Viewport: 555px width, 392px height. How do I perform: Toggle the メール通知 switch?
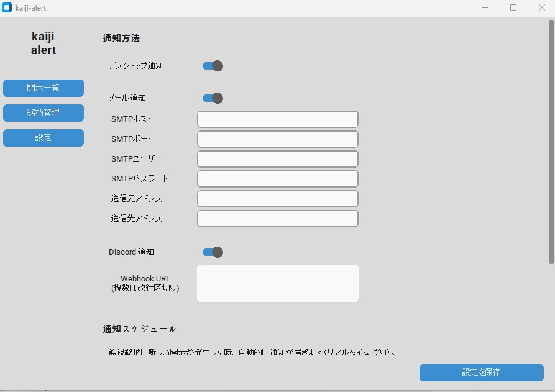pyautogui.click(x=213, y=98)
